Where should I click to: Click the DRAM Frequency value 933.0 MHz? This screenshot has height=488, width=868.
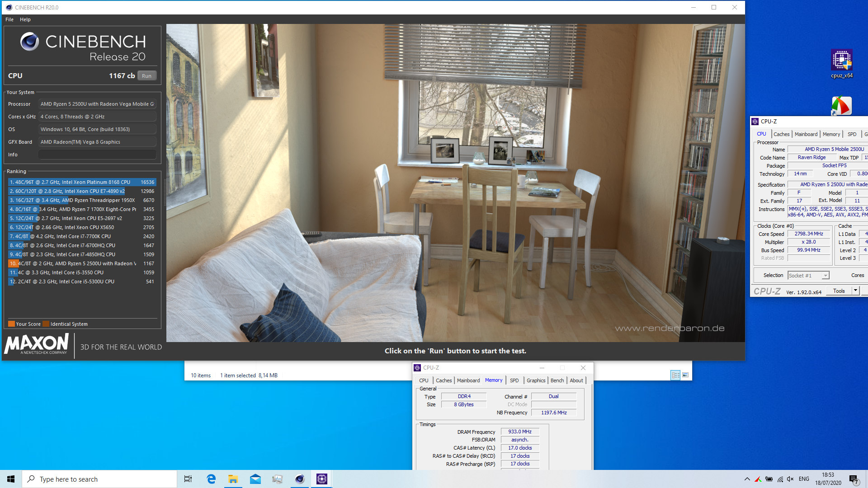(x=519, y=432)
